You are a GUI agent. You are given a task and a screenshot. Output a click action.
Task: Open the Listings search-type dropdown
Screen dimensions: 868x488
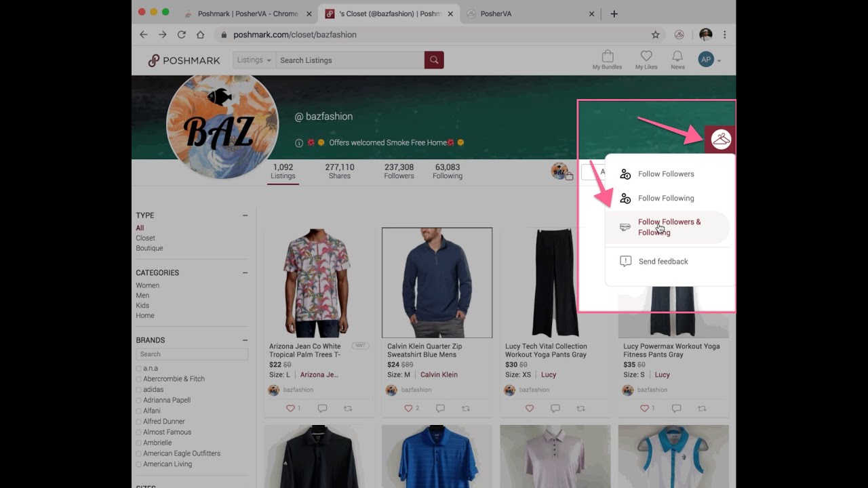coord(254,60)
